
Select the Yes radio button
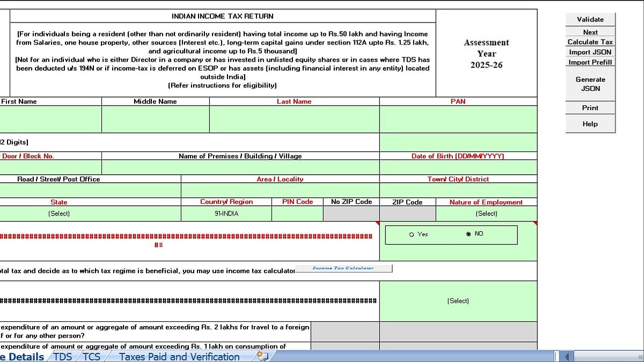pos(412,234)
